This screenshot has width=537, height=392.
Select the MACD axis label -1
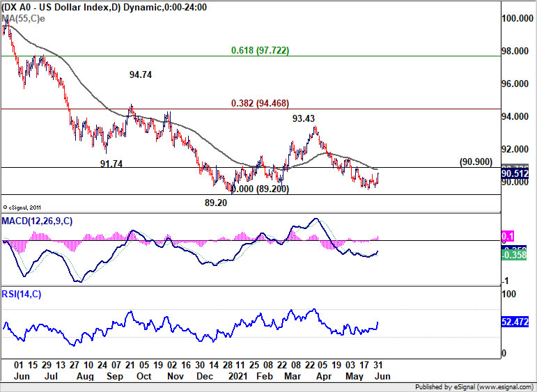point(505,281)
